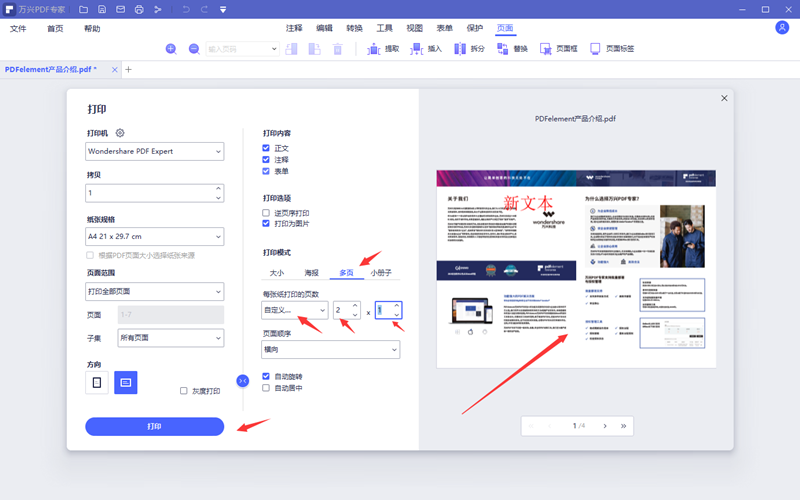This screenshot has width=800, height=500.
Task: Open printer settings gear icon
Action: point(120,133)
